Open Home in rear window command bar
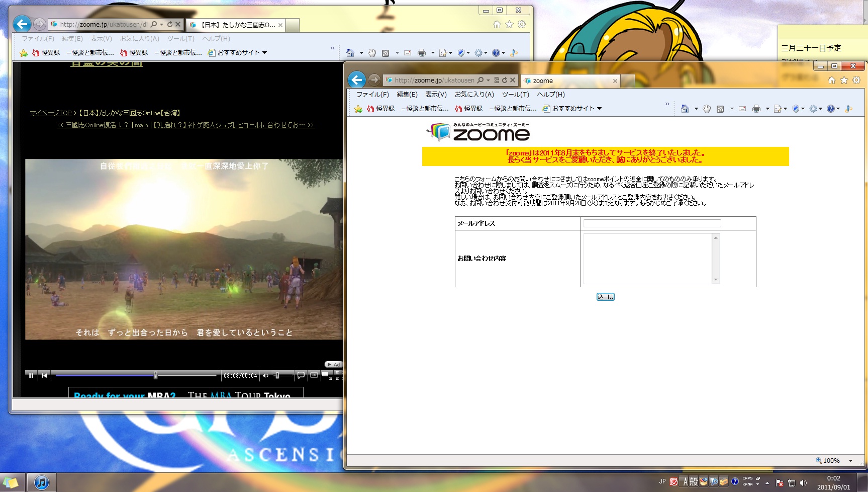This screenshot has height=492, width=868. pos(350,53)
